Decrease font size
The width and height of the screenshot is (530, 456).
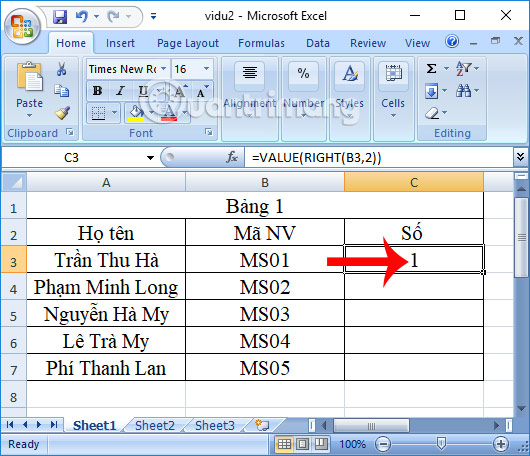tap(203, 91)
